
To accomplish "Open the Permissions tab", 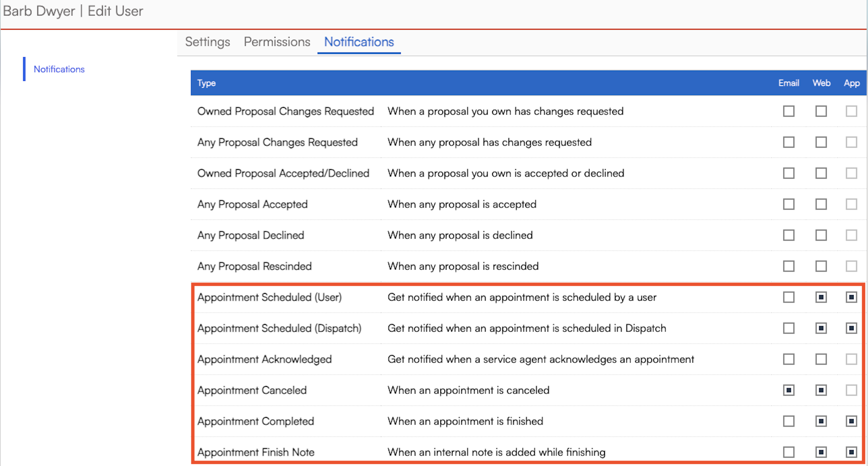I will coord(276,42).
